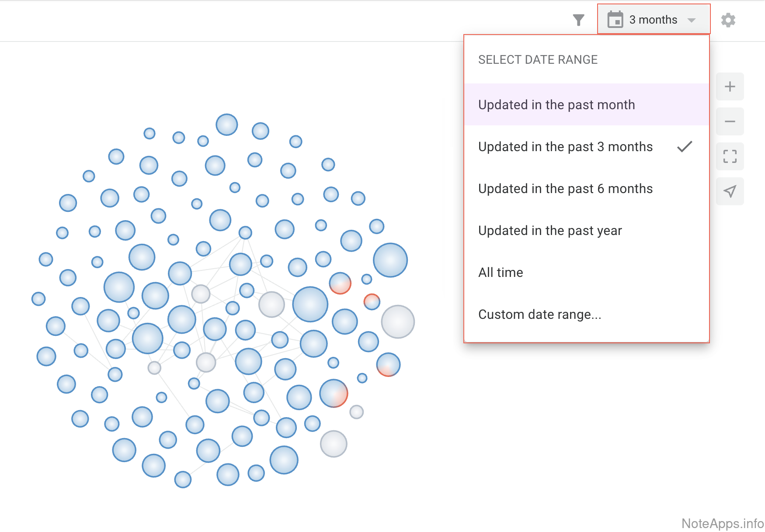The width and height of the screenshot is (765, 532).
Task: Click the locate arrow navigation icon
Action: tap(730, 191)
